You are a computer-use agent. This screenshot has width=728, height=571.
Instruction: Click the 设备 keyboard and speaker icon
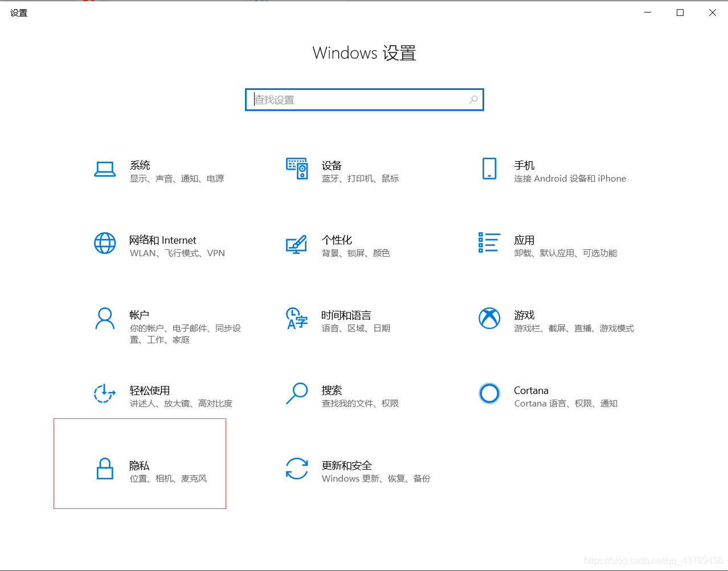(297, 169)
